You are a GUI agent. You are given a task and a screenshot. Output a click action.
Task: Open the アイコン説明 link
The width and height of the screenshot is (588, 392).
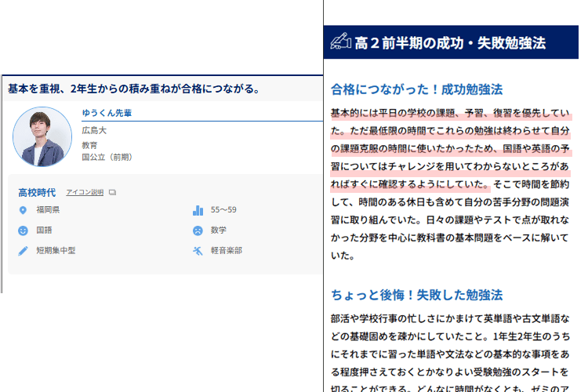[x=85, y=192]
